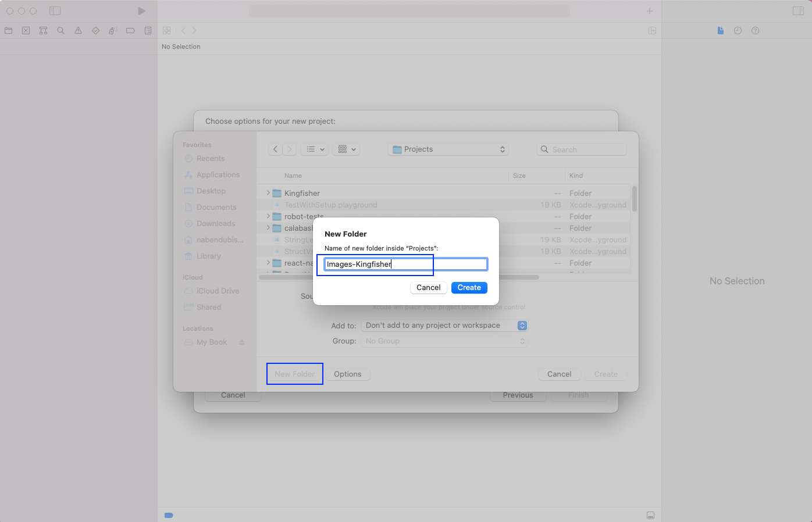Select Downloads in the Favorites sidebar
Image resolution: width=812 pixels, height=522 pixels.
tap(215, 224)
